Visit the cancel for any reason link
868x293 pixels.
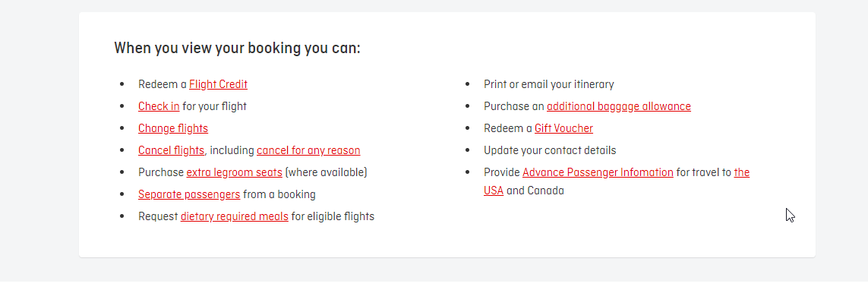308,150
